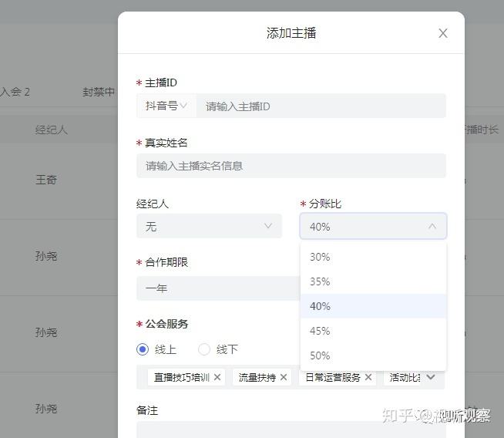The height and width of the screenshot is (438, 504).
Task: Click 王奇 in the background table
Action: 46,180
